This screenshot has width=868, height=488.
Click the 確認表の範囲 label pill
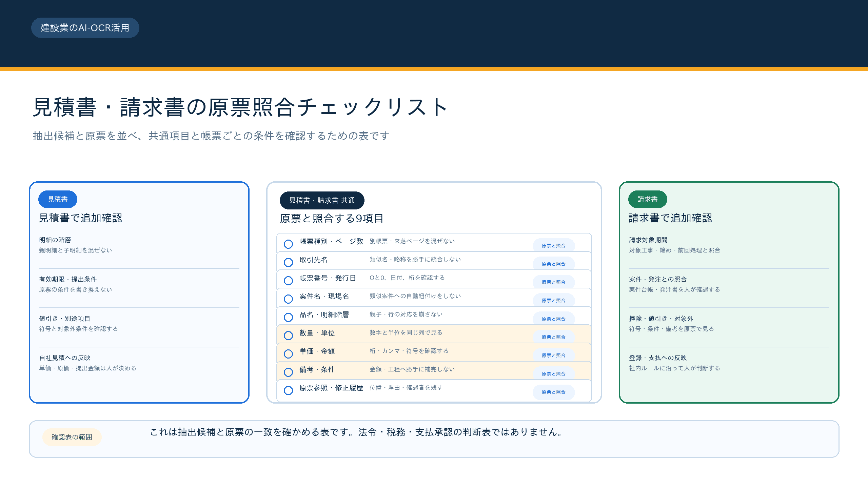coord(72,437)
